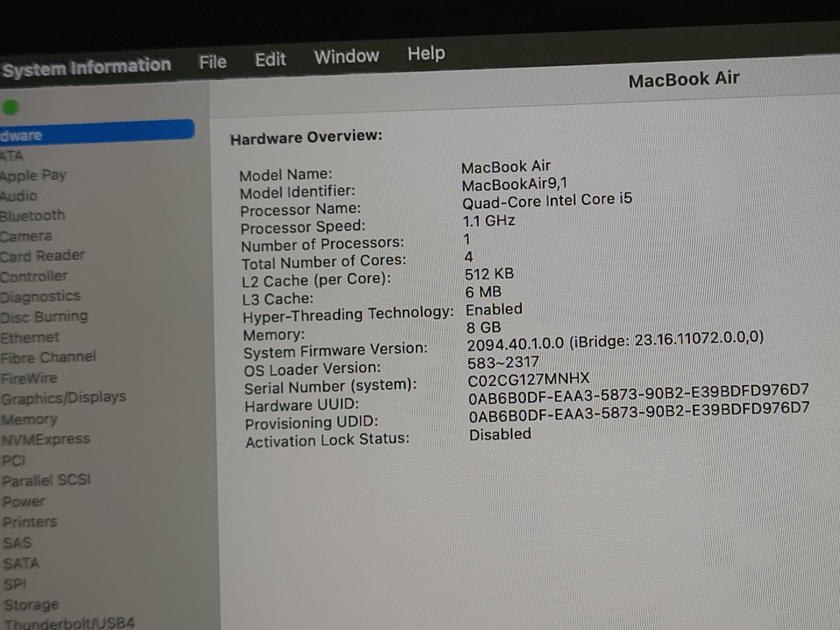Click the Processor Name label
The image size is (840, 630).
click(300, 209)
